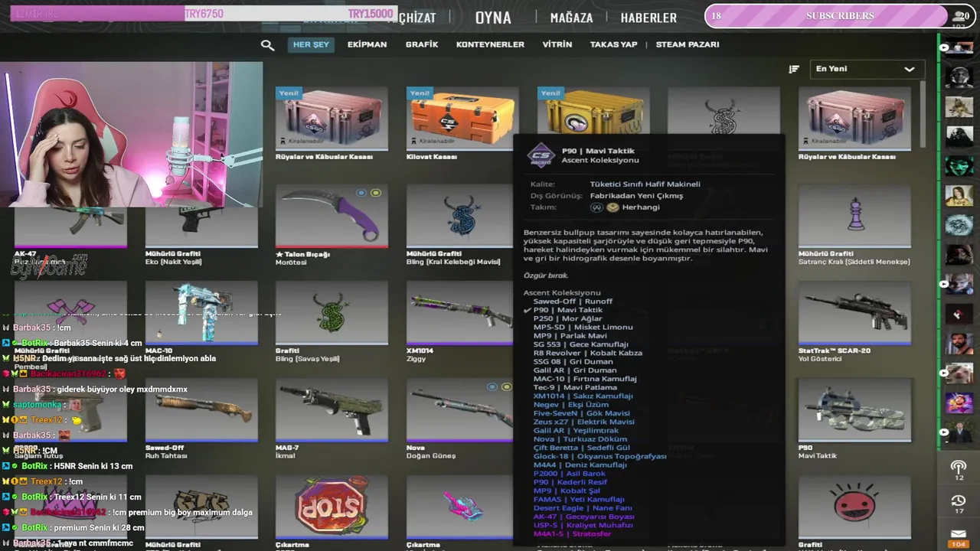The image size is (980, 551).
Task: Open the OYNA main menu item
Action: point(493,18)
